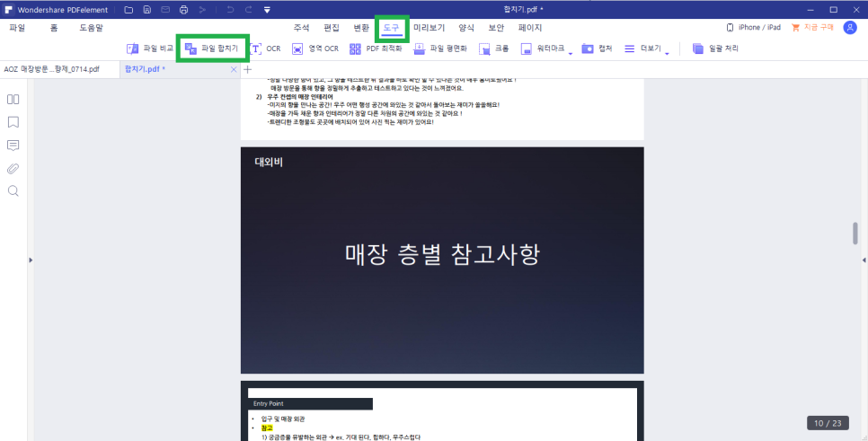Redo the last action
The image size is (868, 441).
click(249, 10)
